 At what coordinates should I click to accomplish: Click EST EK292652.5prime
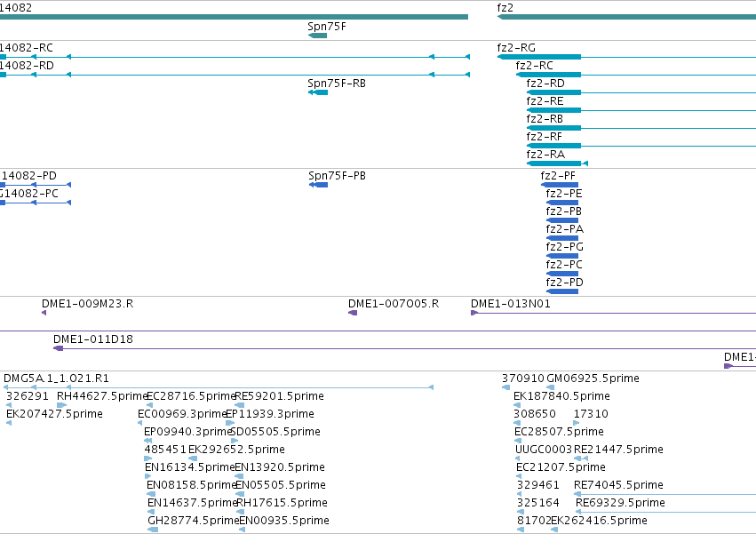236,450
